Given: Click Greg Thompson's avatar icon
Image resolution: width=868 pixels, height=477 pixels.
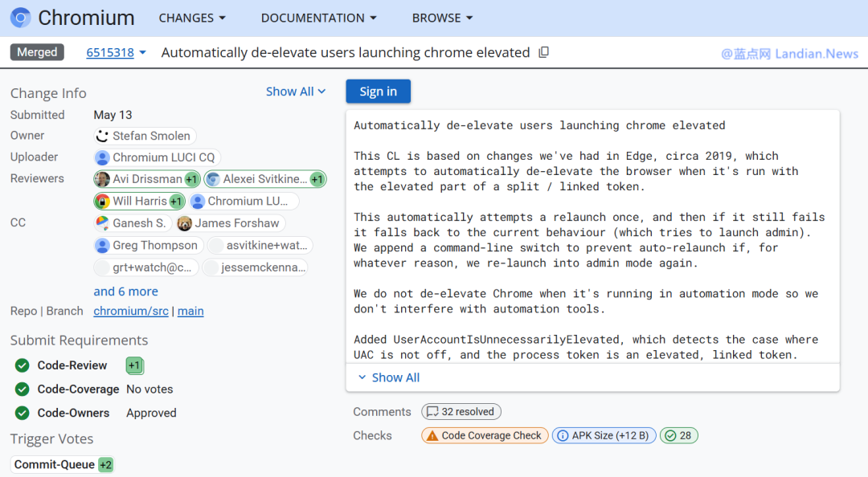Looking at the screenshot, I should click(x=102, y=245).
